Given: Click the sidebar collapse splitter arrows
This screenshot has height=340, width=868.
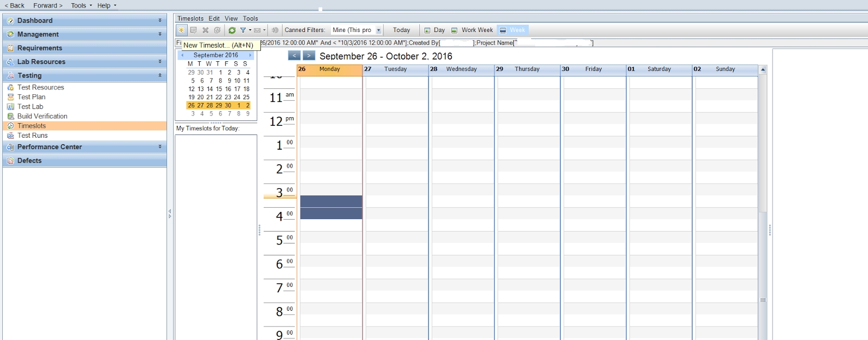Looking at the screenshot, I should [x=170, y=214].
